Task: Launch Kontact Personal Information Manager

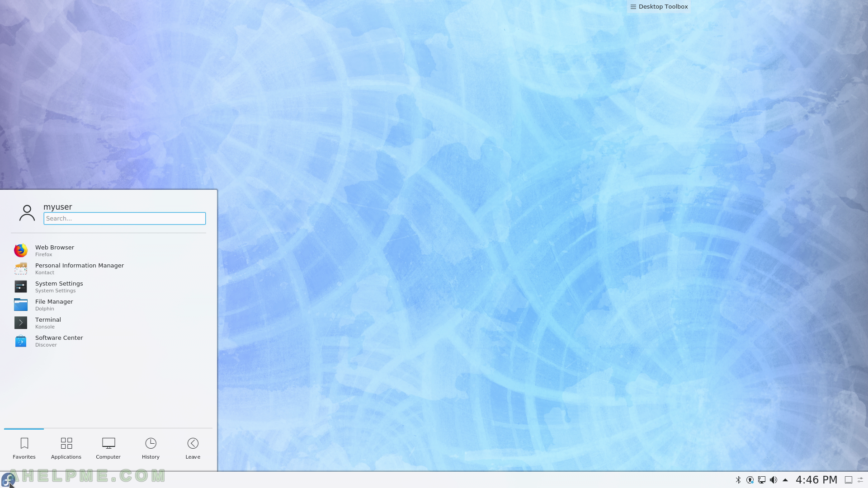Action: coord(108,268)
